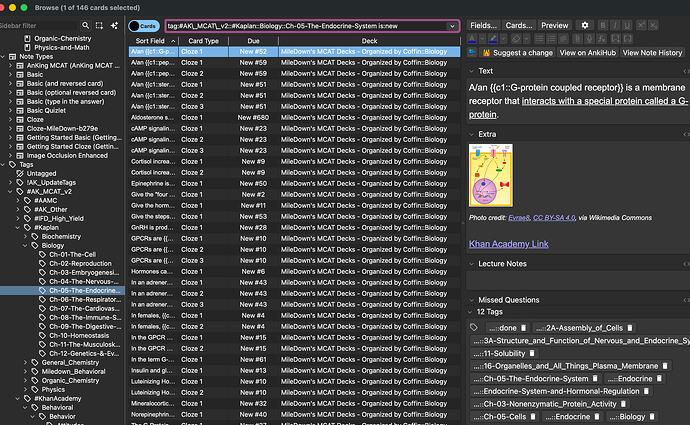Collapse the 12 Tags section chevron
Image resolution: width=690 pixels, height=425 pixels.
tap(470, 312)
